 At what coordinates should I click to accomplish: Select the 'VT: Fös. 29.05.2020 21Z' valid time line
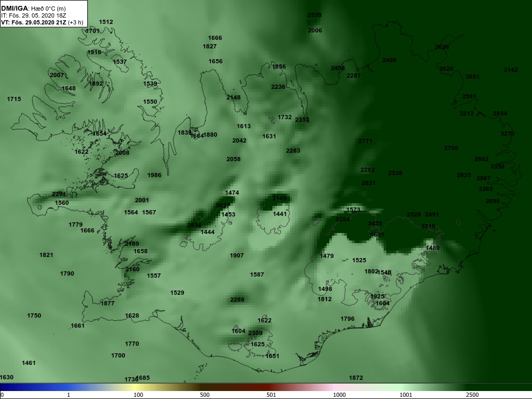pos(34,22)
